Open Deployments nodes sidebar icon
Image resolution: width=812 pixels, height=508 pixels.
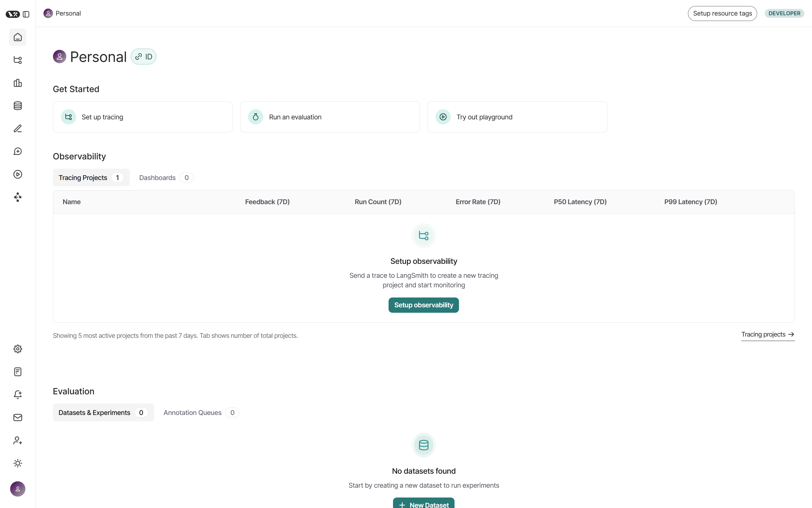[x=18, y=197]
